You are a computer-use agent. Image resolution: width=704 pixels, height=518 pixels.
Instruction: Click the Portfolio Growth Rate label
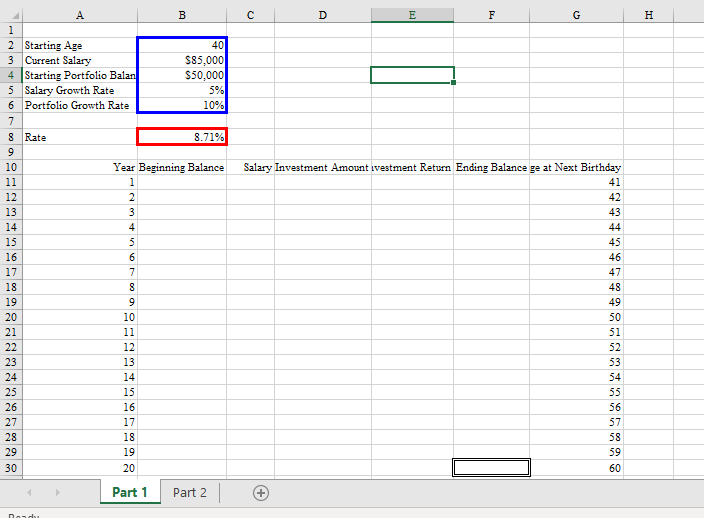pyautogui.click(x=80, y=105)
